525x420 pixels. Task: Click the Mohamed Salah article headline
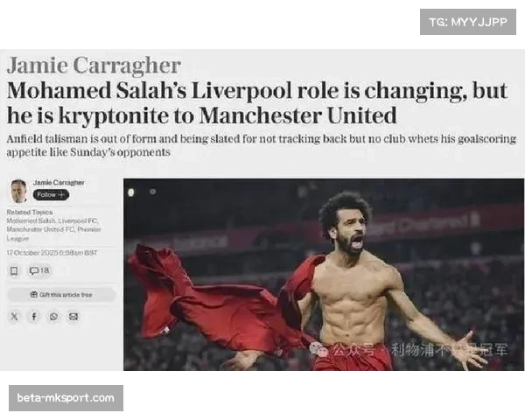click(x=257, y=103)
